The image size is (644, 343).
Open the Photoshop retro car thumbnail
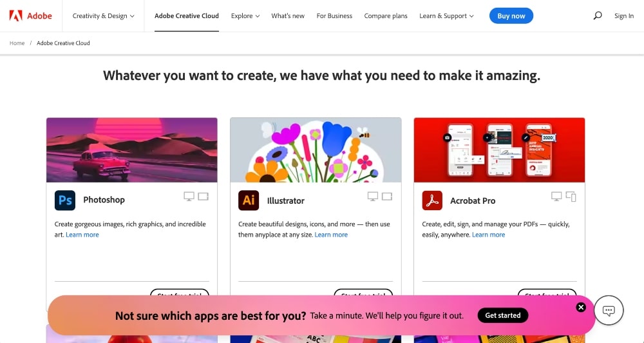click(x=132, y=150)
